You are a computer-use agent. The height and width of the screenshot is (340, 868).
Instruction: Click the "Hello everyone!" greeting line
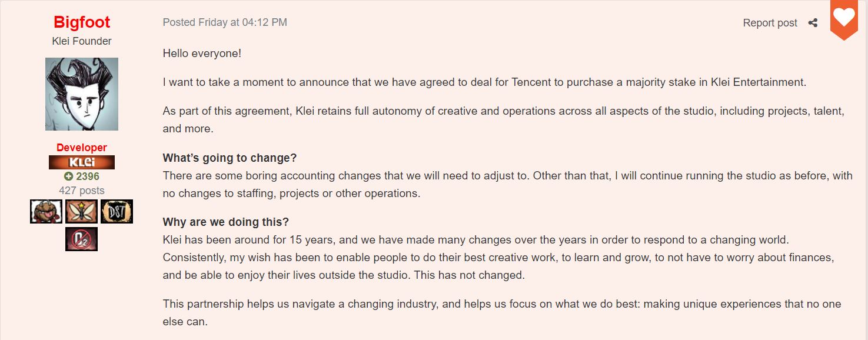(202, 54)
